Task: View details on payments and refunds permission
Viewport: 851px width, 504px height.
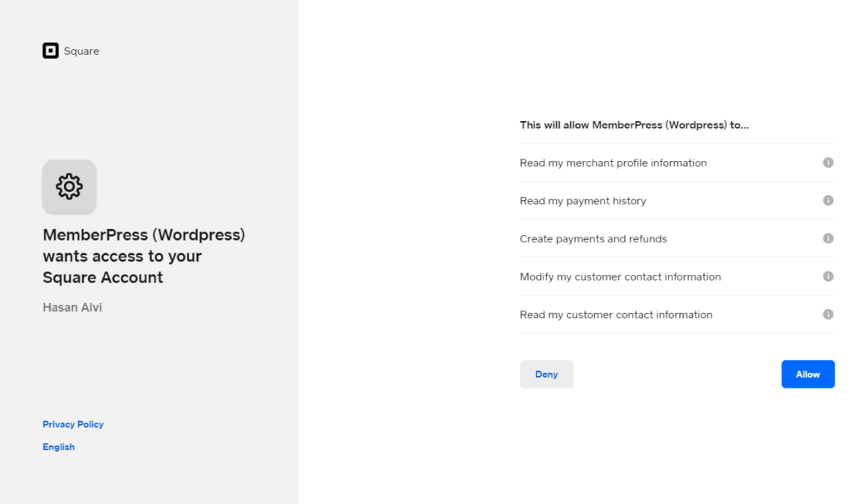Action: point(828,238)
